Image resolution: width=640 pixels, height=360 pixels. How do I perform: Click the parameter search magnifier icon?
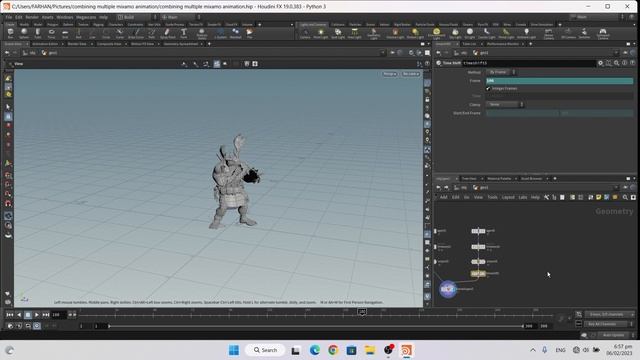pos(617,63)
